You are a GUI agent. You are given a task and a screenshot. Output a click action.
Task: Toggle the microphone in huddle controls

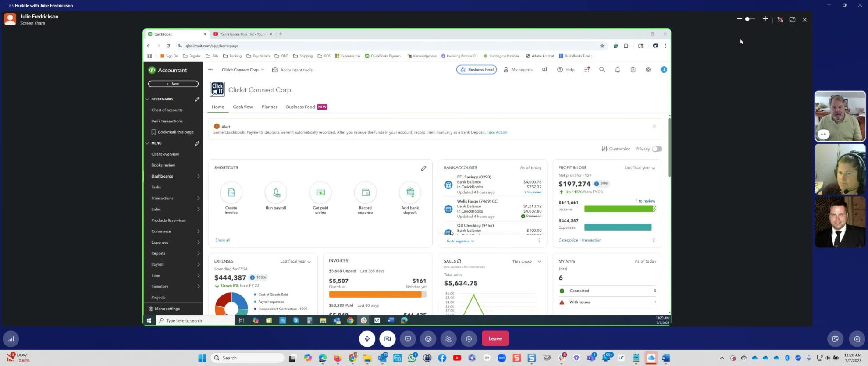(x=367, y=338)
